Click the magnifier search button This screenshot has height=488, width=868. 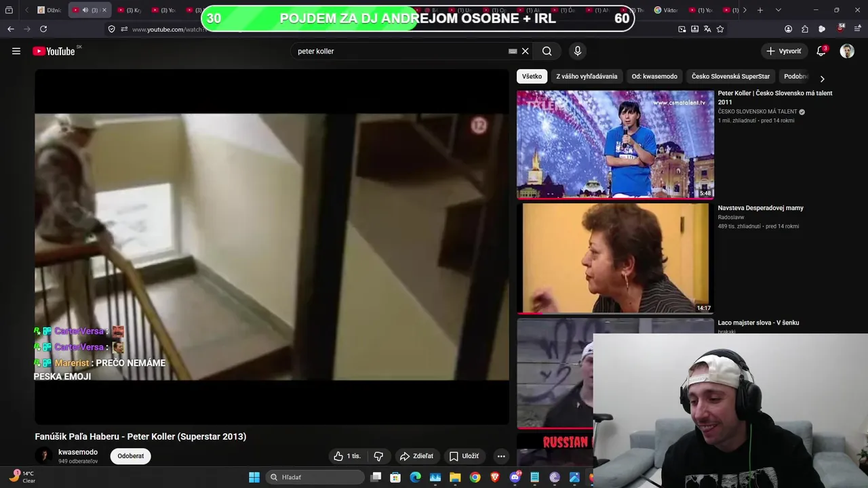click(547, 51)
